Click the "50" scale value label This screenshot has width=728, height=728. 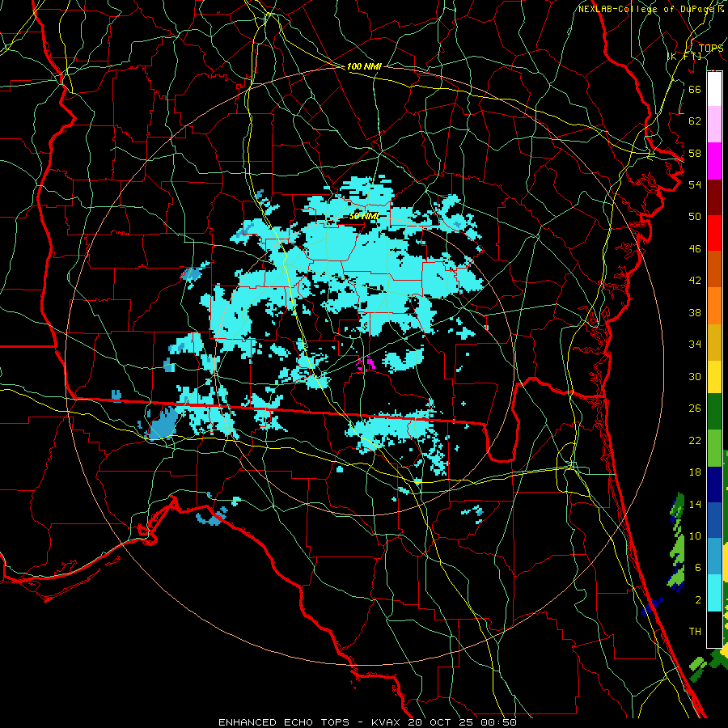pyautogui.click(x=695, y=217)
